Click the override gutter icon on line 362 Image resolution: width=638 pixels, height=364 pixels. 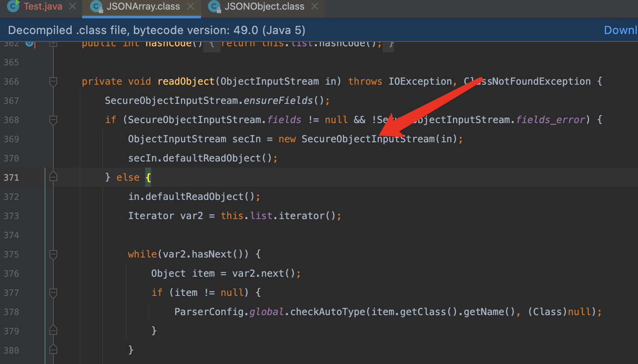(x=30, y=43)
